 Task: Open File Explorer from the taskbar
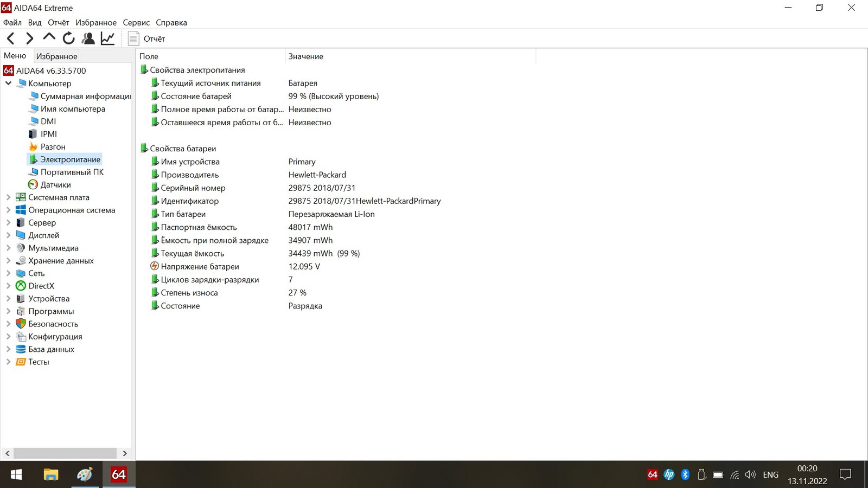click(50, 474)
